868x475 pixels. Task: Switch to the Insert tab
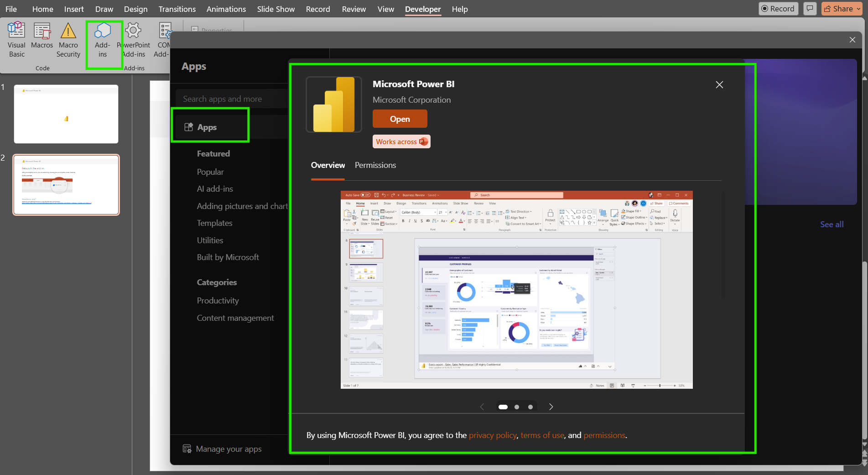point(74,9)
